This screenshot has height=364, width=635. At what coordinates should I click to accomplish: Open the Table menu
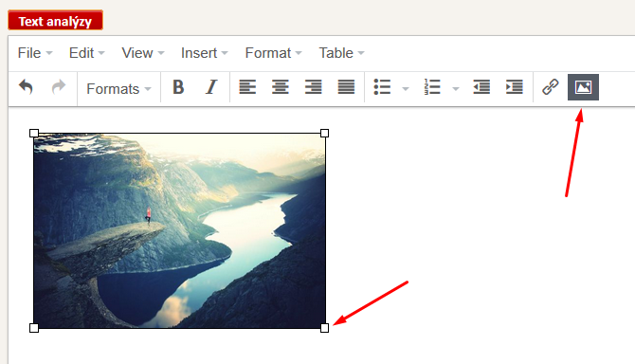342,53
